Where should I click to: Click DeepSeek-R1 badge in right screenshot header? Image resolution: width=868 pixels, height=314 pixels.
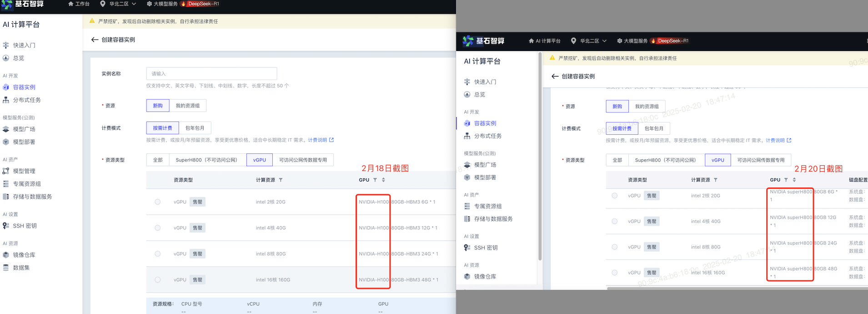click(x=670, y=41)
